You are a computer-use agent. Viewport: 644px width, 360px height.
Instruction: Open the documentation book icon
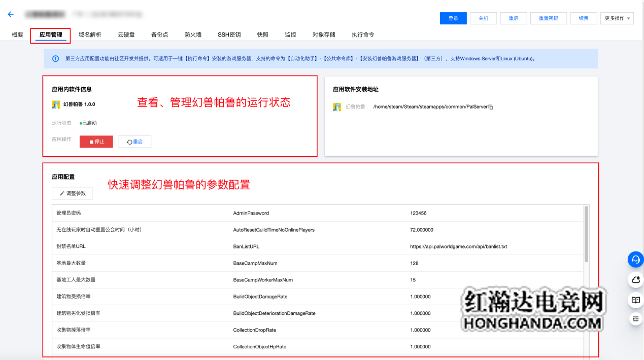pos(635,300)
